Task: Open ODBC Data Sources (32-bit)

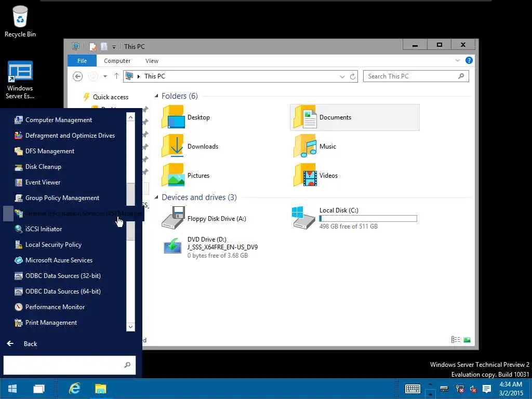Action: tap(64, 276)
